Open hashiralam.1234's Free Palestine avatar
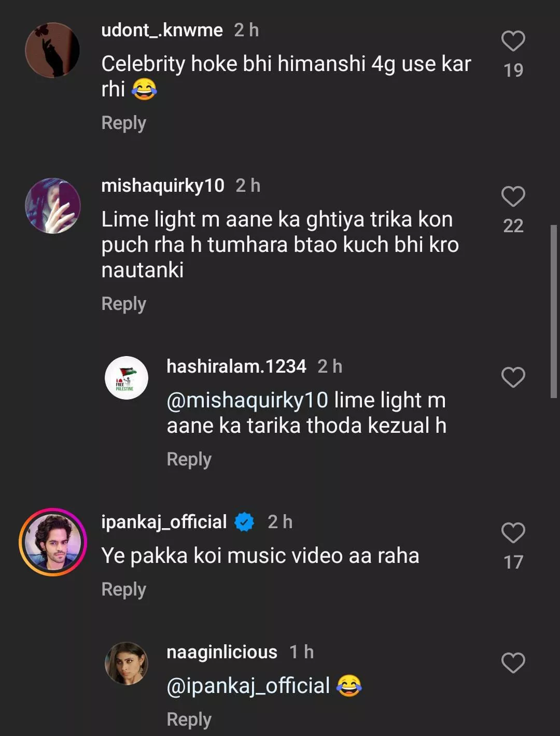The height and width of the screenshot is (736, 560). click(x=127, y=378)
